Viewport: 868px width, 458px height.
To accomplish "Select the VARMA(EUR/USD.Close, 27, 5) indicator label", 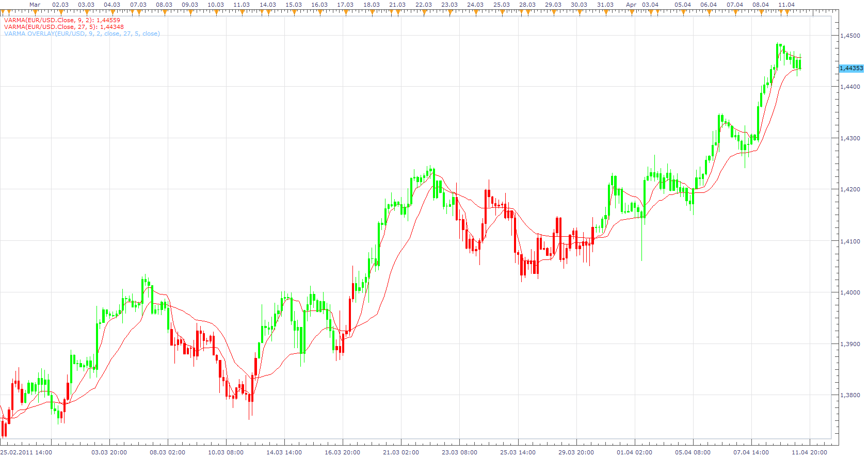I will click(64, 27).
